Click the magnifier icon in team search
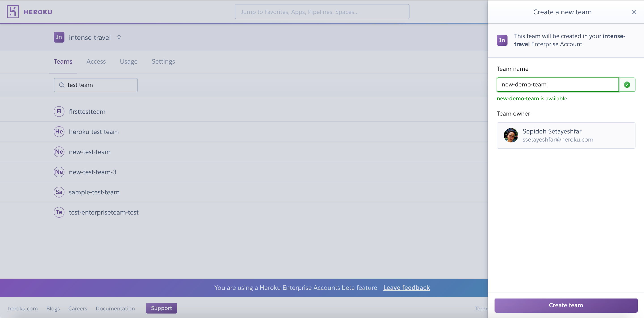Image resolution: width=644 pixels, height=318 pixels. (62, 85)
